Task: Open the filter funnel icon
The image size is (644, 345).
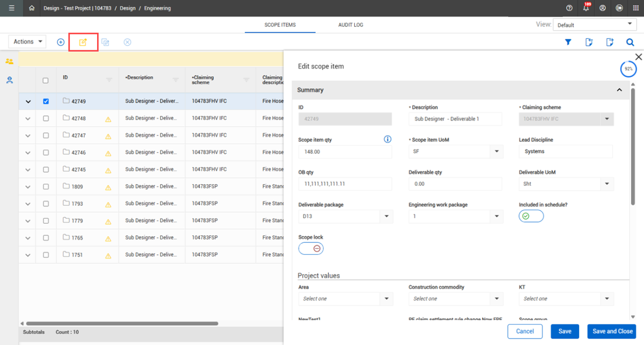Action: point(568,42)
